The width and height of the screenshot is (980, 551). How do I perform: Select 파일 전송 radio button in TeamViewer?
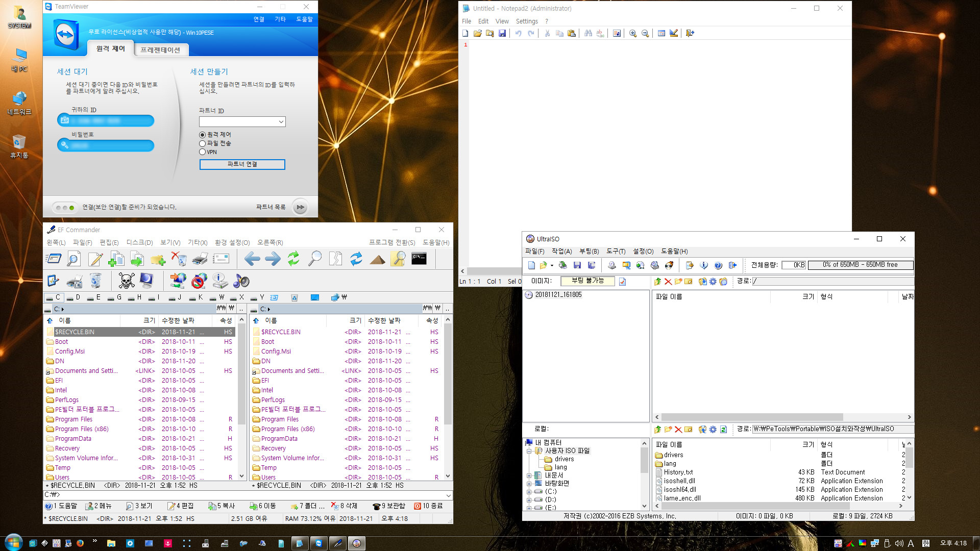[203, 143]
